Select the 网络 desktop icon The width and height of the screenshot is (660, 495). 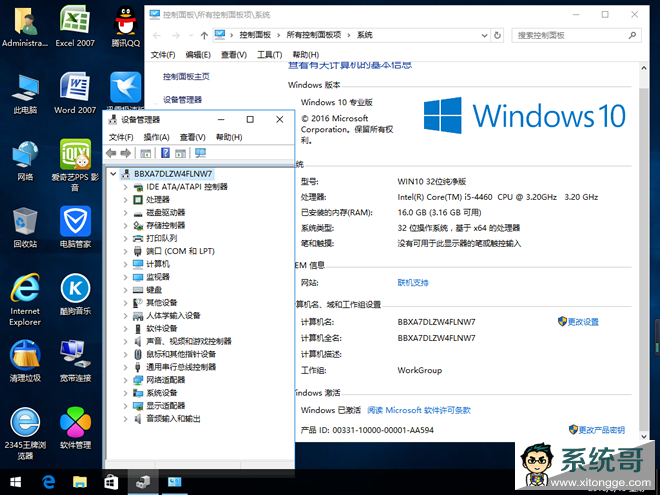[25, 160]
